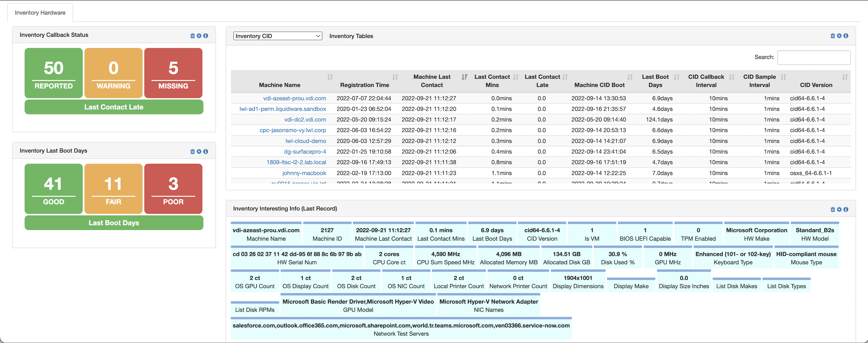The height and width of the screenshot is (343, 868).
Task: Click the 30.9 % Disk Used tile
Action: 618,257
